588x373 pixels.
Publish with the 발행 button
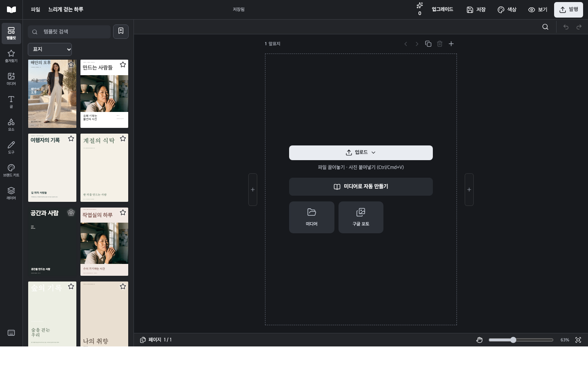click(568, 9)
